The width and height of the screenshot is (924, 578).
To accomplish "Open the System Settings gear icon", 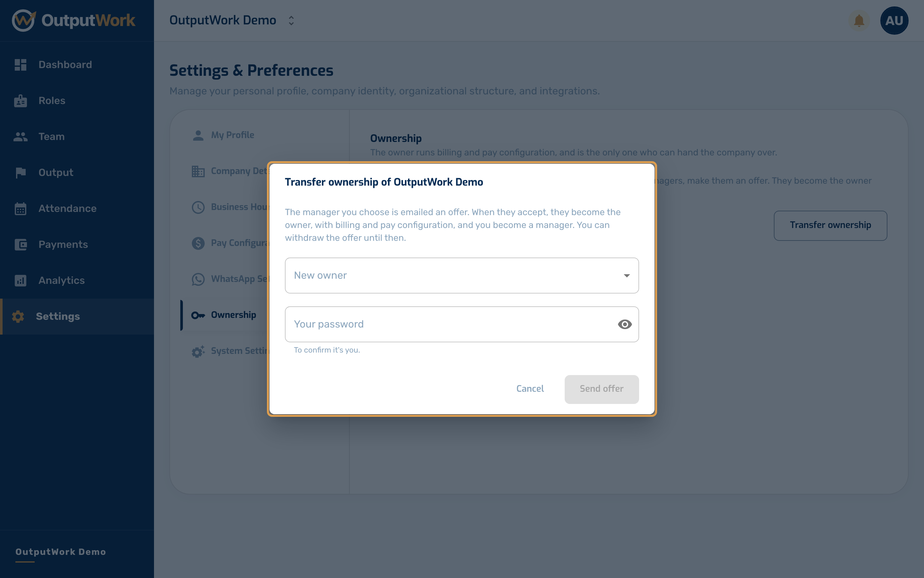I will click(x=198, y=351).
